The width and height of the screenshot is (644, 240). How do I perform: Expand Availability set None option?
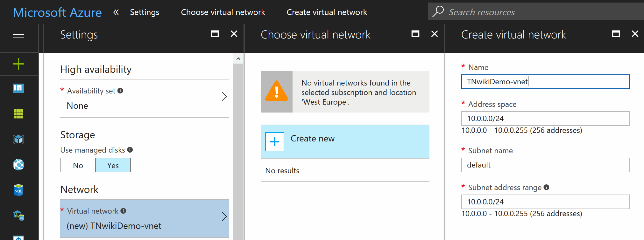(145, 98)
